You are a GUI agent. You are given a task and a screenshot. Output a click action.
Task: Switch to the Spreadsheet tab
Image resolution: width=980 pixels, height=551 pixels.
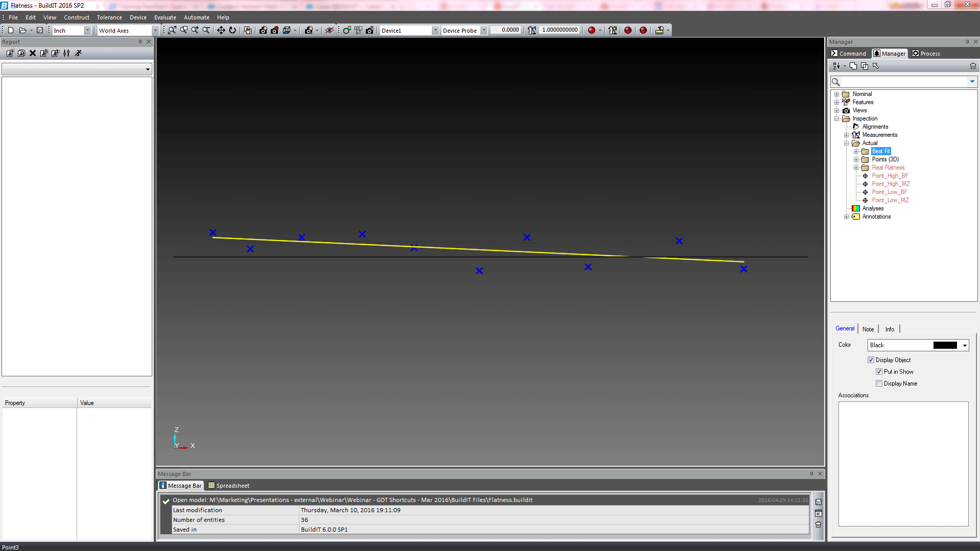coord(229,486)
